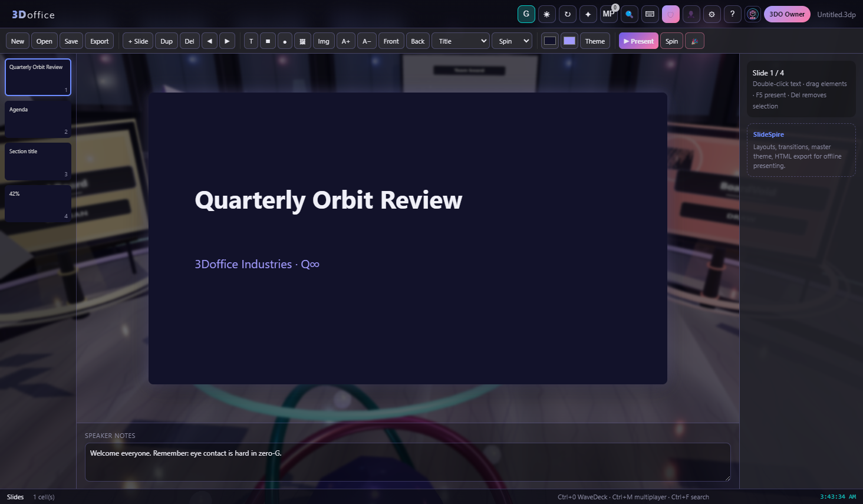
Task: Open help with the question mark
Action: tap(733, 14)
